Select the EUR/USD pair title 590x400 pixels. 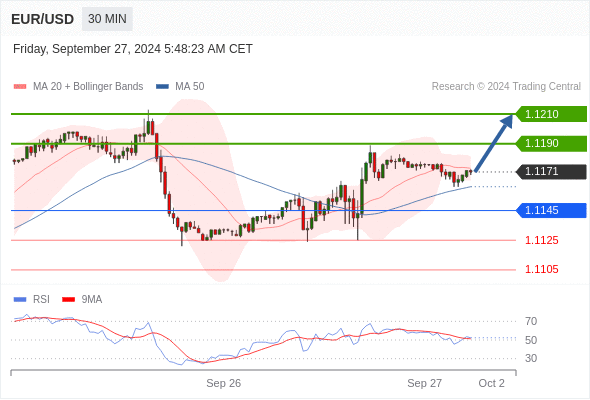(x=43, y=19)
